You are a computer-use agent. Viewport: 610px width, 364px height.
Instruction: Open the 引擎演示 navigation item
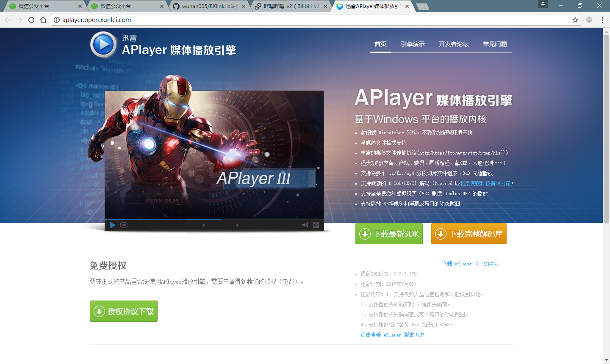pos(413,44)
